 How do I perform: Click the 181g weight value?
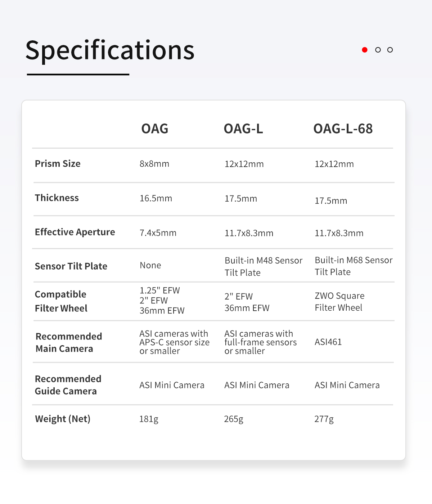[149, 419]
